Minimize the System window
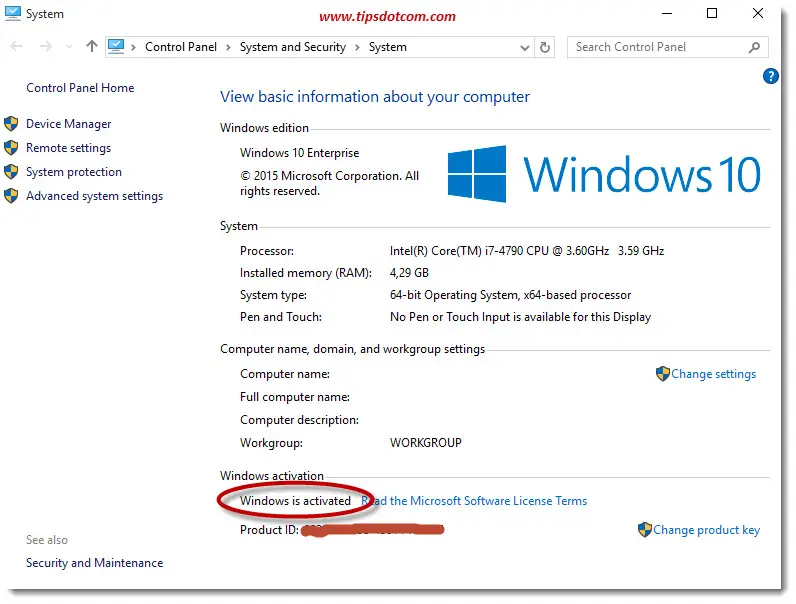796x604 pixels. 667,13
